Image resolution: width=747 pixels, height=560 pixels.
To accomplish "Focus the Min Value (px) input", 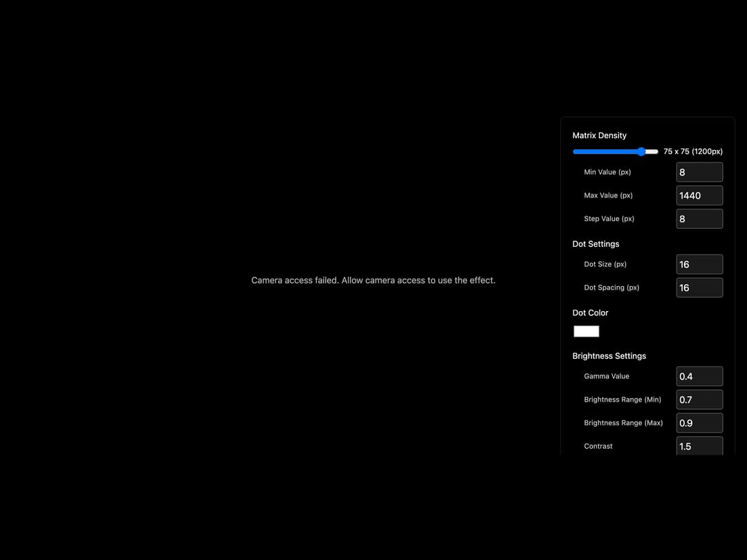I will tap(699, 172).
